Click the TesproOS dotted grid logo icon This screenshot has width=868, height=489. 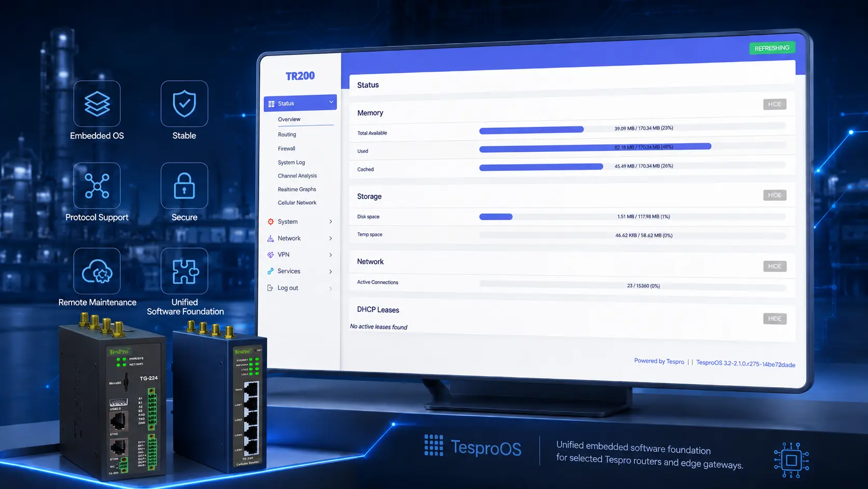434,445
